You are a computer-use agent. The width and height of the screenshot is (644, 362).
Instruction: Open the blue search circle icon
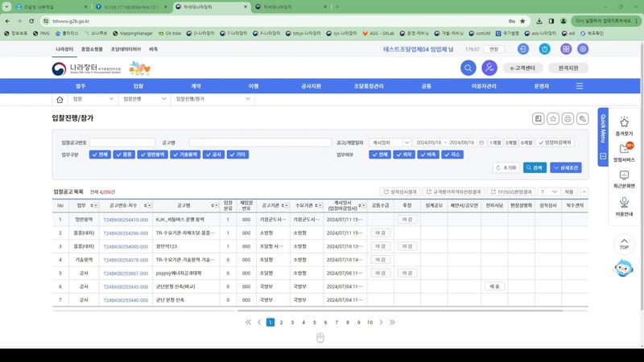pos(468,68)
